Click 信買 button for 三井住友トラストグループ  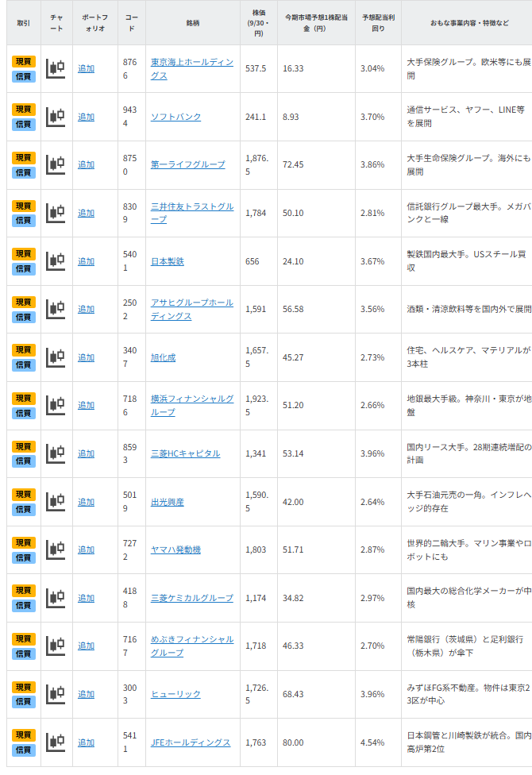point(24,221)
